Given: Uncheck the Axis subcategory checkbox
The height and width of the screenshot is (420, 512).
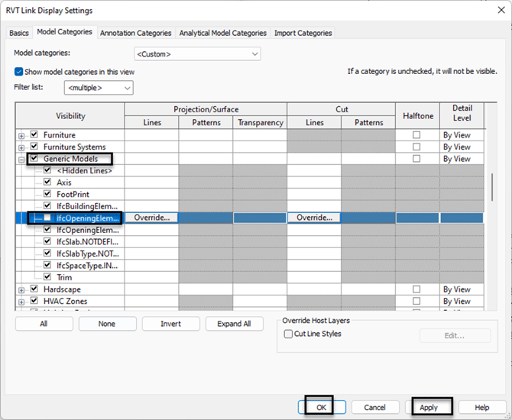Looking at the screenshot, I should (x=47, y=183).
